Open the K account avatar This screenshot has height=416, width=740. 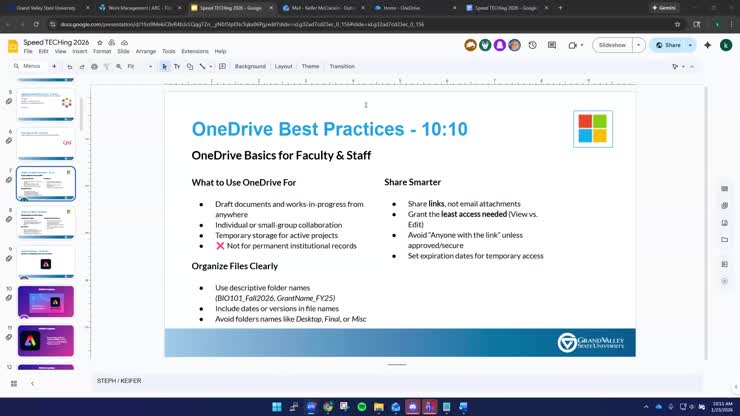(x=726, y=45)
